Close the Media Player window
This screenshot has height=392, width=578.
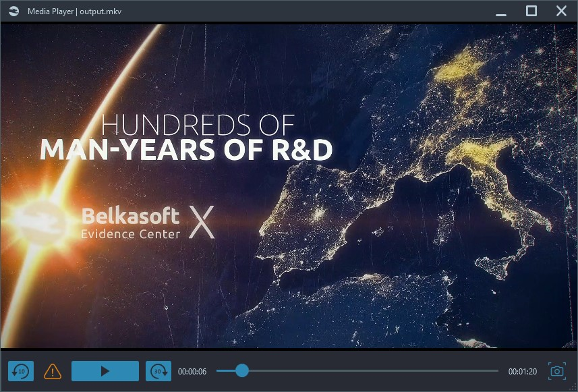coord(561,11)
